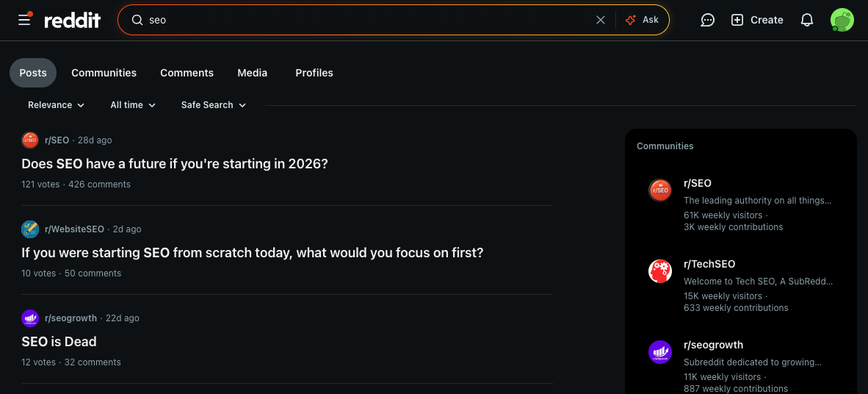
Task: Open r/TechSEO community in sidebar
Action: pyautogui.click(x=709, y=264)
